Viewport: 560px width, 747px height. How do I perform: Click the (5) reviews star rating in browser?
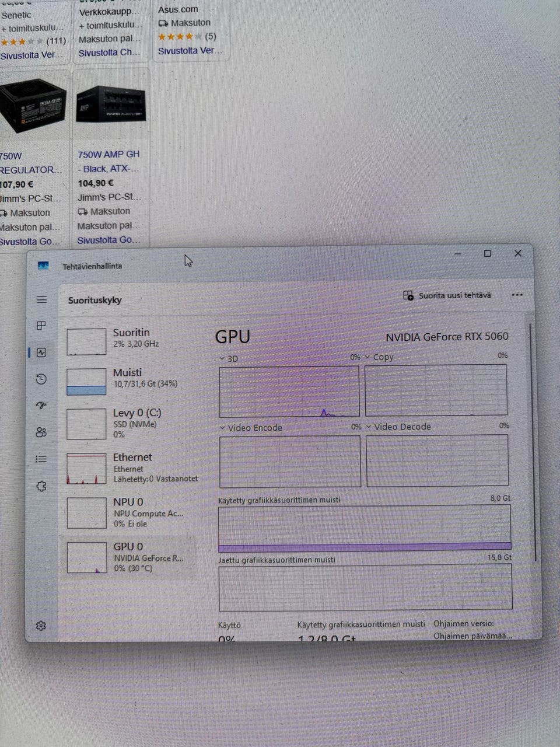(x=187, y=36)
